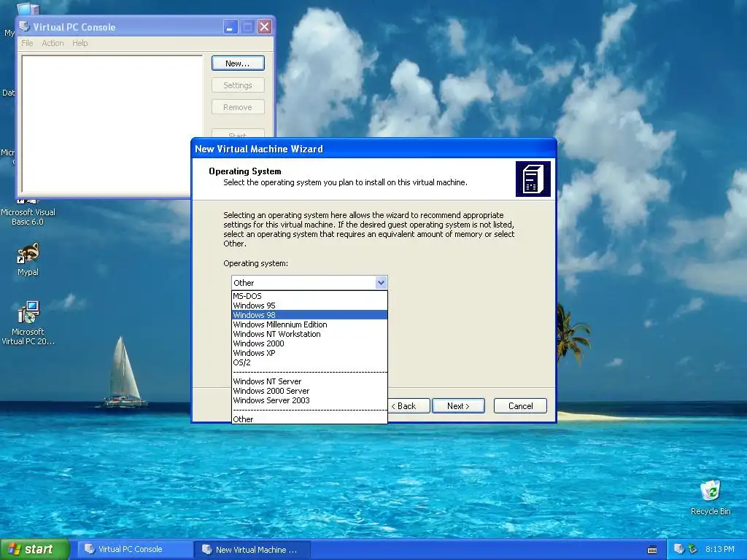Click Settings button in Virtual PC Console

[238, 85]
